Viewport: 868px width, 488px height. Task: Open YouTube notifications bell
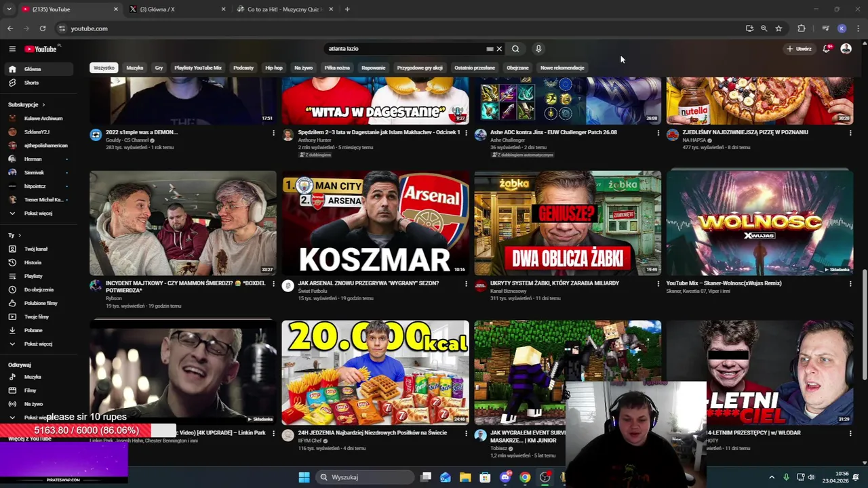pyautogui.click(x=826, y=49)
